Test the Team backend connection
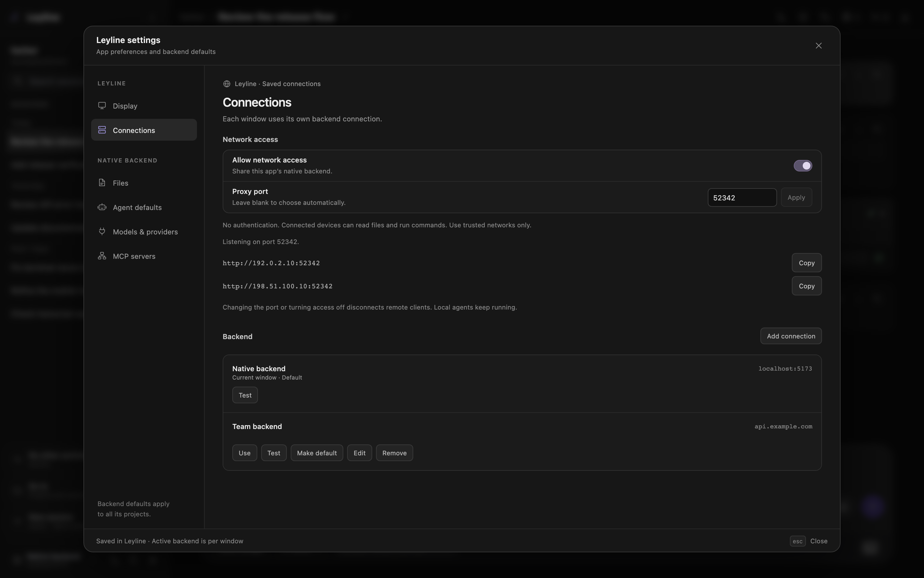Image resolution: width=924 pixels, height=578 pixels. (274, 453)
